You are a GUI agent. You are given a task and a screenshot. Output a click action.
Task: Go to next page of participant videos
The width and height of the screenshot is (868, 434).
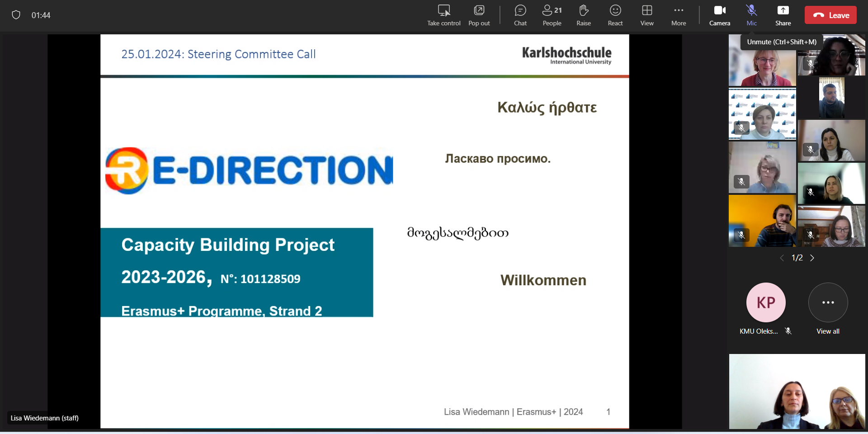[x=812, y=258]
